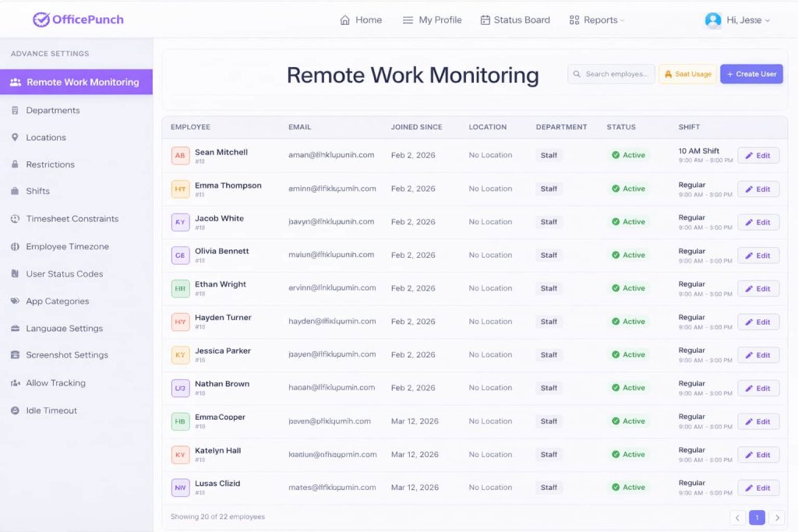Click the Create User button
The height and width of the screenshot is (532, 798).
(751, 74)
